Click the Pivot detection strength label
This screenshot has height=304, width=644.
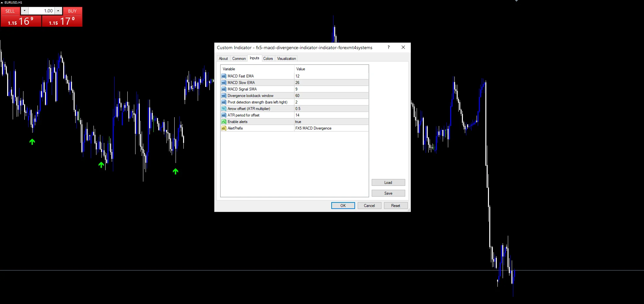(258, 102)
